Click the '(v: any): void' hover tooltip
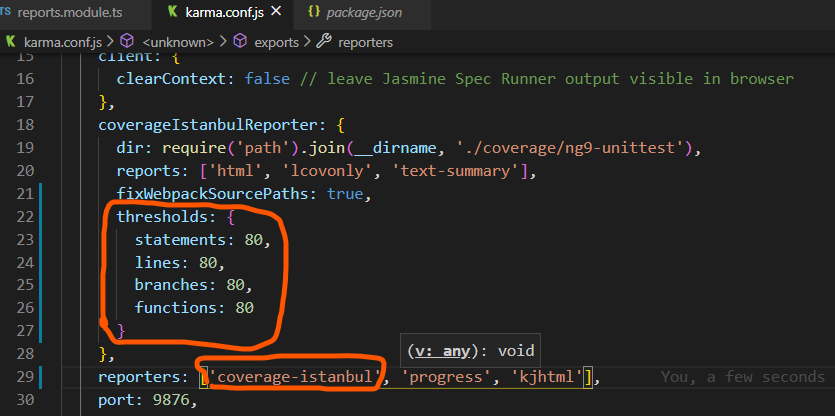This screenshot has height=416, width=835. click(x=471, y=351)
